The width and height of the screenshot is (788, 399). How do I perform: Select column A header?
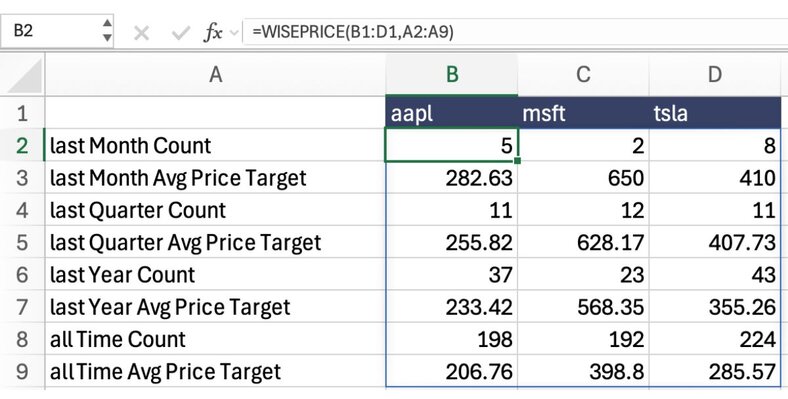pos(215,75)
